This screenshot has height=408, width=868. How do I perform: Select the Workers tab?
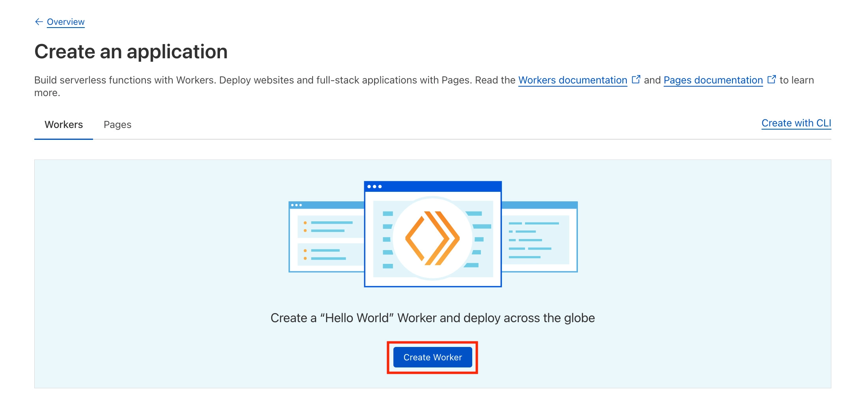63,124
